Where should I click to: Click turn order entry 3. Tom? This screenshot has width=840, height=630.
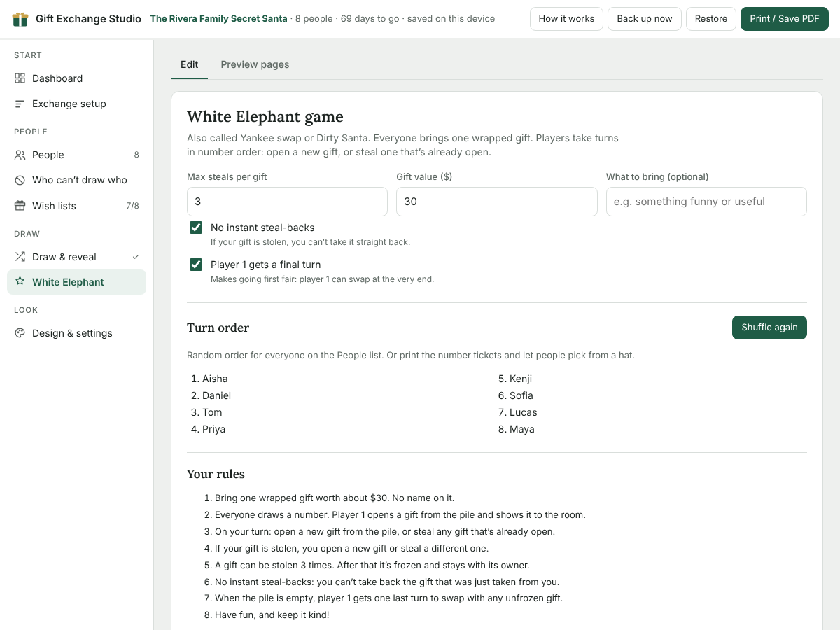coord(206,412)
